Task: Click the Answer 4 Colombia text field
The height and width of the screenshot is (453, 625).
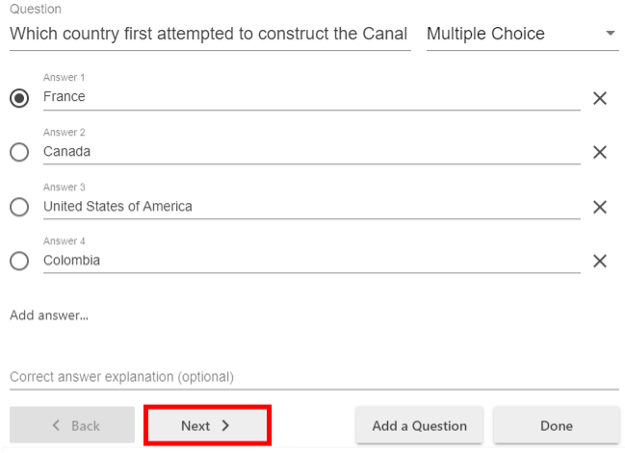Action: pos(310,261)
